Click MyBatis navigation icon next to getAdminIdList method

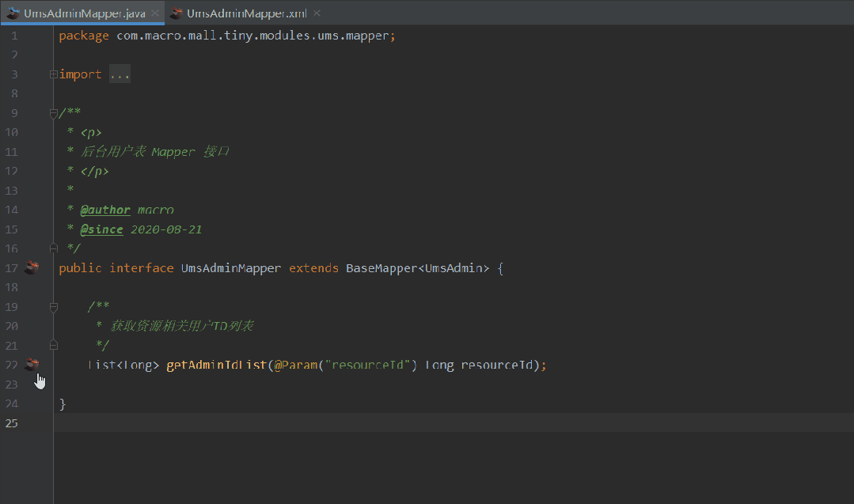[32, 365]
